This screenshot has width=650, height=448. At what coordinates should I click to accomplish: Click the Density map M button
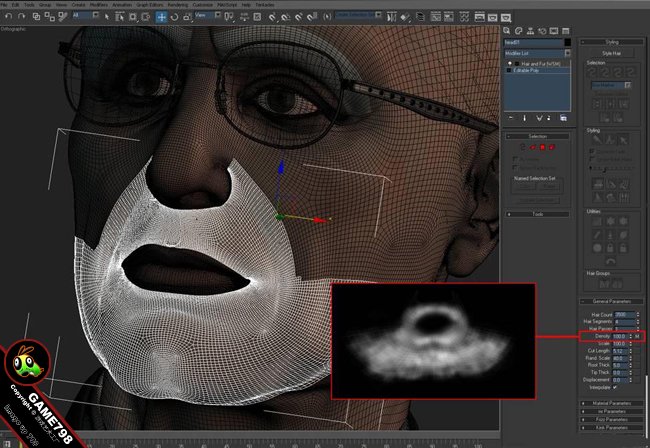coord(637,337)
